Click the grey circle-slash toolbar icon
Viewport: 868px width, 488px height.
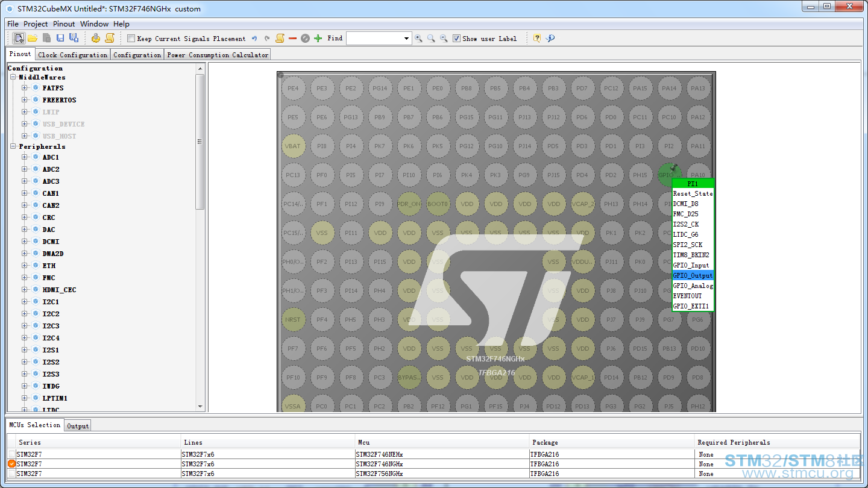(x=305, y=39)
